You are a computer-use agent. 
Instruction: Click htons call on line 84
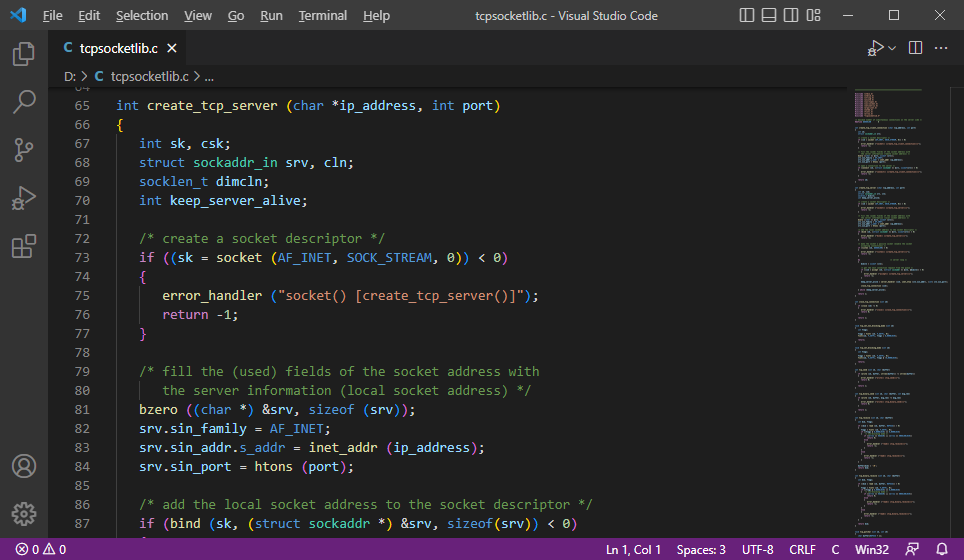pyautogui.click(x=274, y=467)
